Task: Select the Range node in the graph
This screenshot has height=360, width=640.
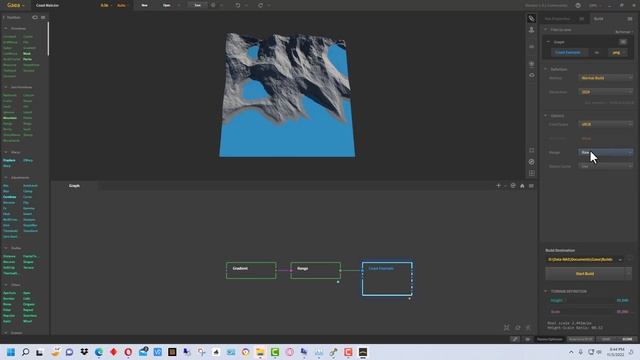Action: tap(316, 271)
